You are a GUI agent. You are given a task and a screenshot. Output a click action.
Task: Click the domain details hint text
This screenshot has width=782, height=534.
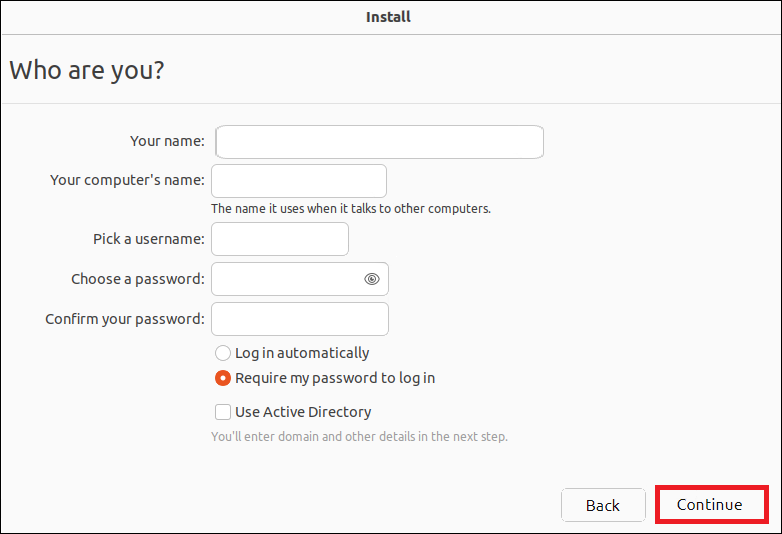(359, 437)
